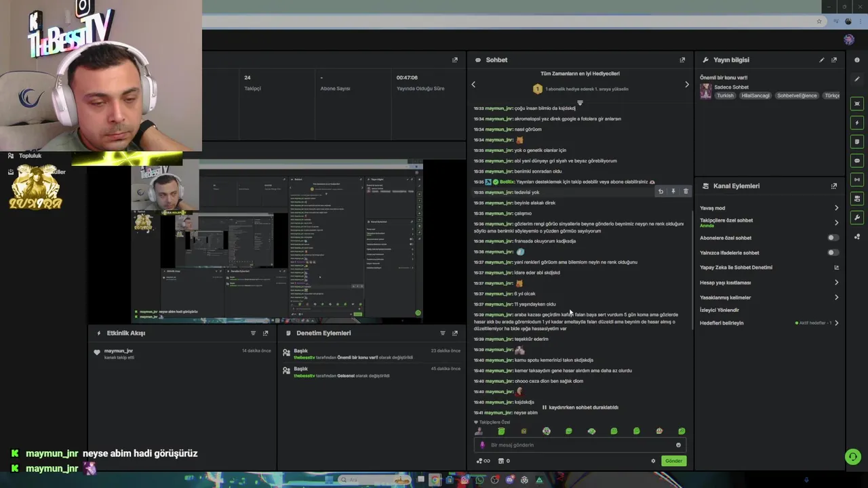868x488 pixels.
Task: Open Chrome from the taskbar
Action: click(x=435, y=480)
